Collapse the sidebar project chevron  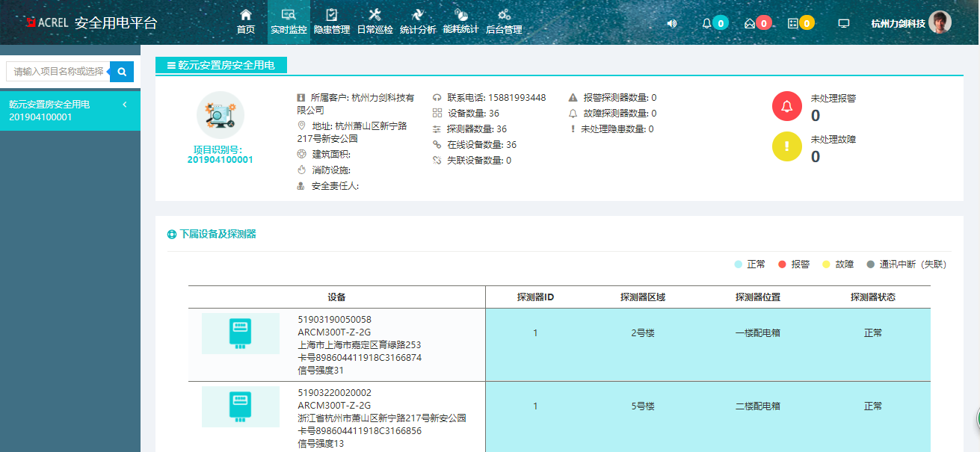click(x=125, y=105)
